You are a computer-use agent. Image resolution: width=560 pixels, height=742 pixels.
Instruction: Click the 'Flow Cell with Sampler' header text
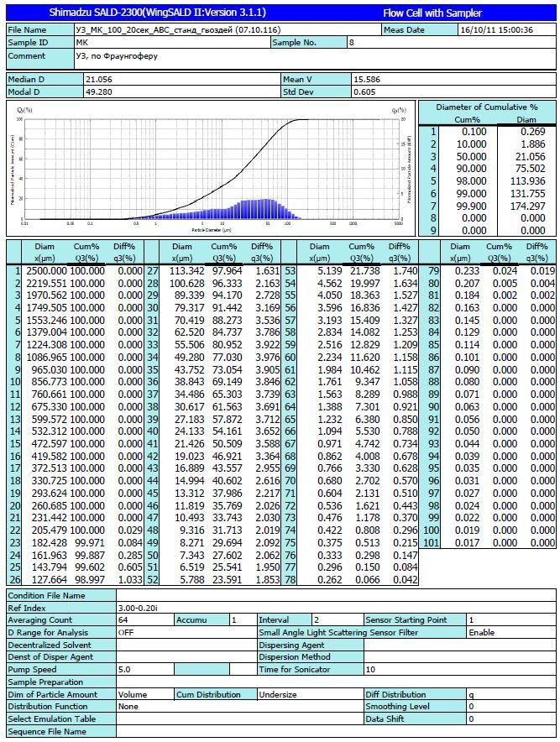tap(432, 13)
